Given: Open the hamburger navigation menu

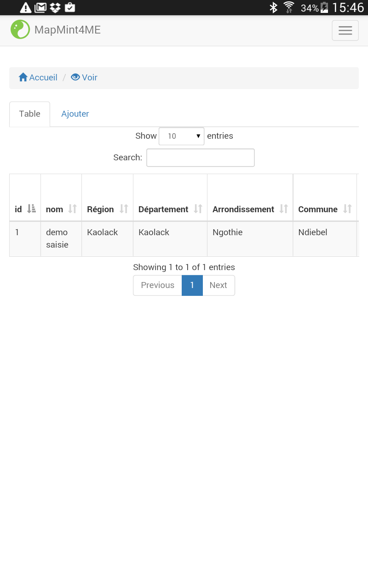Looking at the screenshot, I should 345,30.
